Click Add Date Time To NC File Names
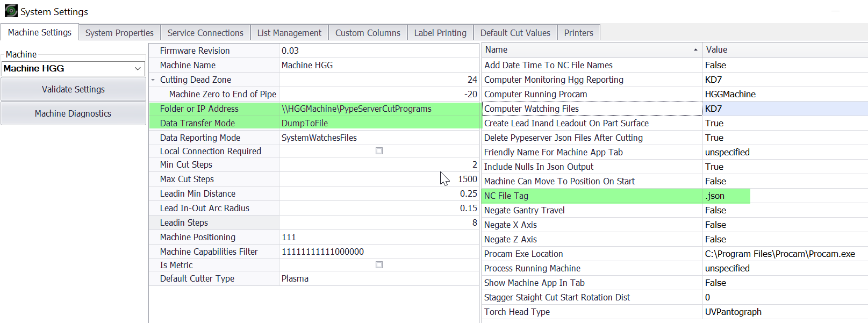868x323 pixels. point(548,65)
